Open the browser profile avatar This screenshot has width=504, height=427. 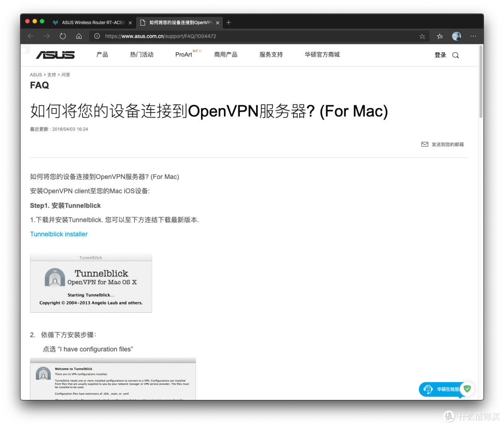pyautogui.click(x=456, y=36)
